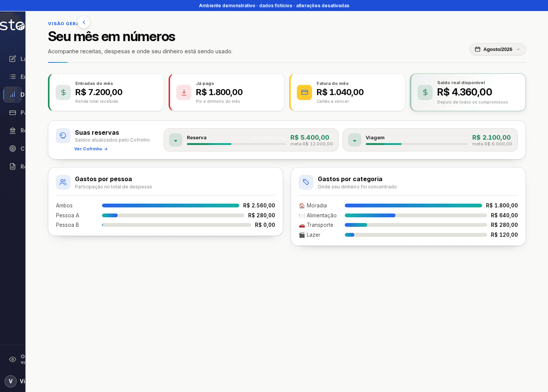Click the Transporte category bar
The width and height of the screenshot is (548, 392).
coord(416,225)
